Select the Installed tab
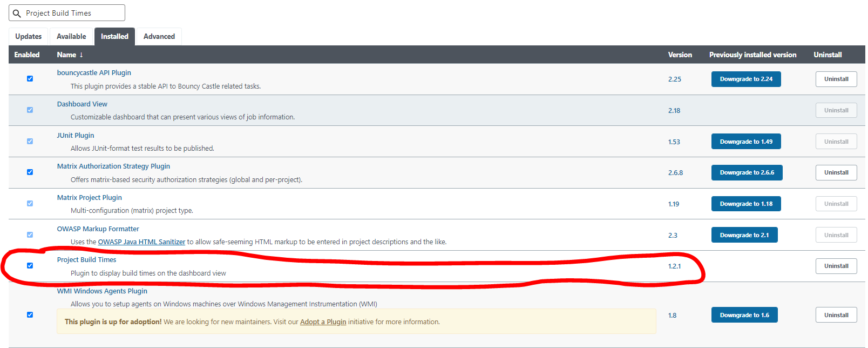Image resolution: width=868 pixels, height=348 pixels. (x=114, y=36)
